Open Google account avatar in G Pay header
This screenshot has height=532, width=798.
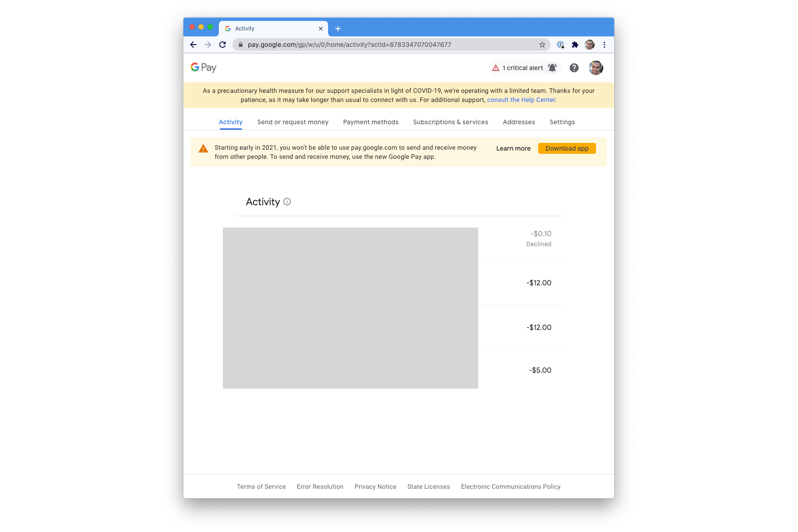[x=596, y=68]
